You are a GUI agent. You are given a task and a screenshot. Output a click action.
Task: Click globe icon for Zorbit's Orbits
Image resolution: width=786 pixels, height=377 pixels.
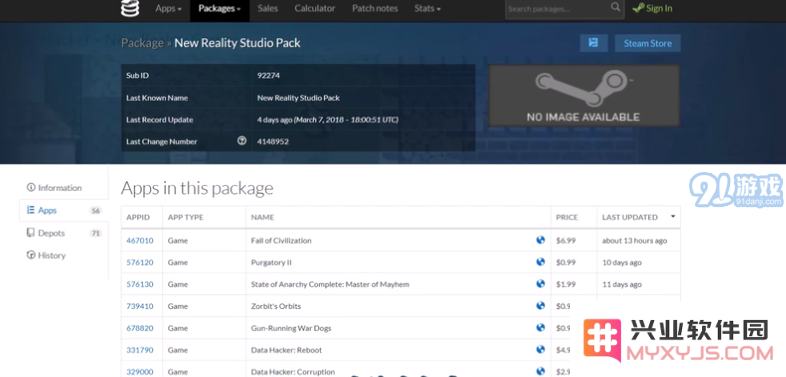(x=540, y=305)
